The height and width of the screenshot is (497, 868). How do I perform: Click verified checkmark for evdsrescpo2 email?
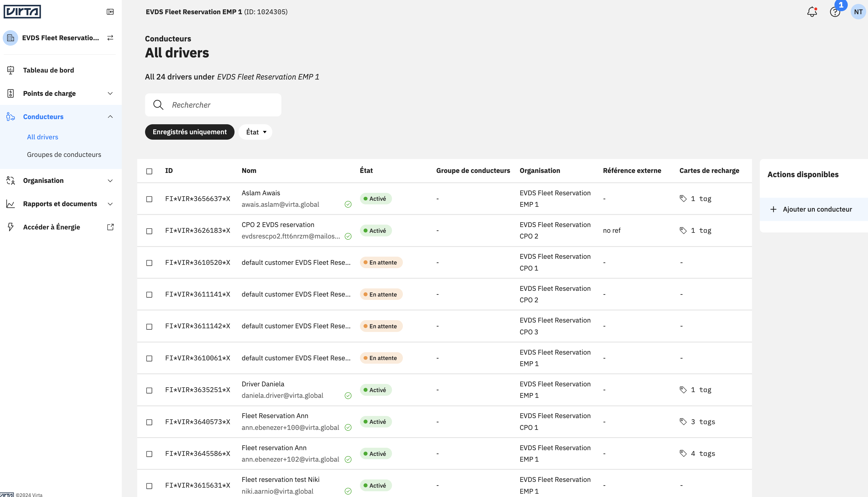[348, 236]
